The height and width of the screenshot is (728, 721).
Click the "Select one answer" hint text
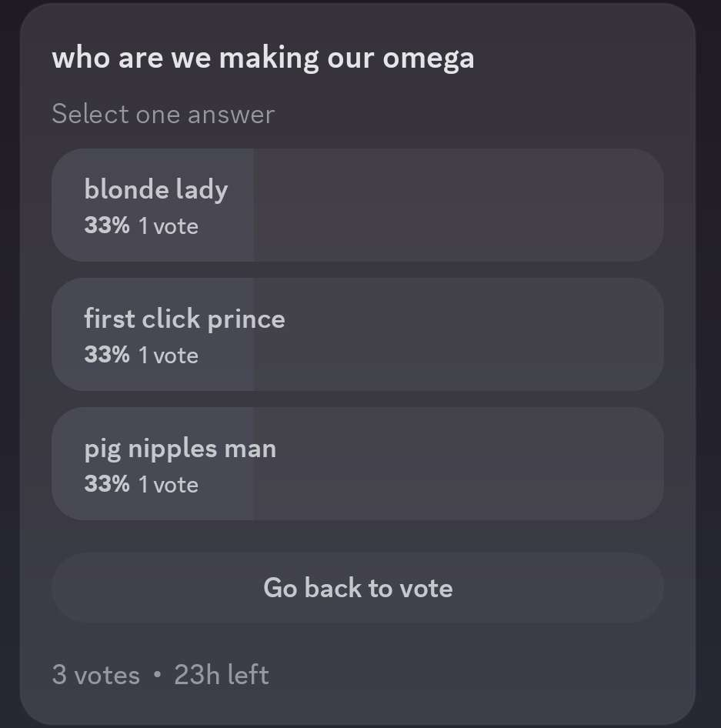coord(162,115)
